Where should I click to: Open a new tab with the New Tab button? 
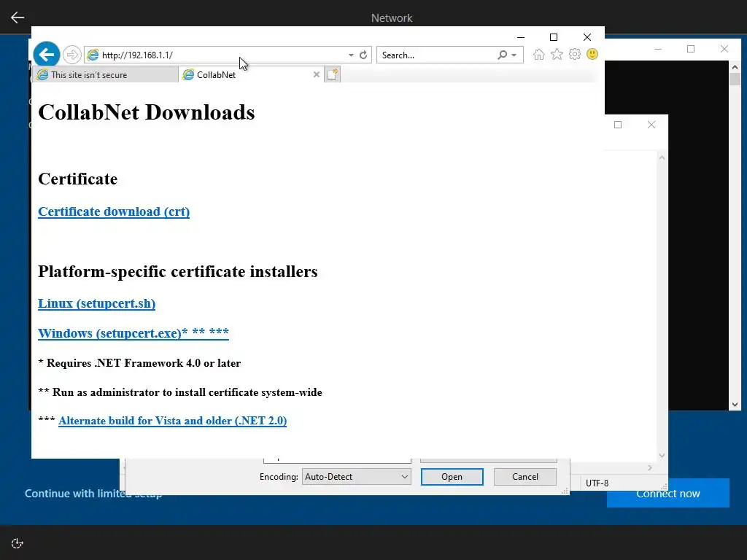333,75
